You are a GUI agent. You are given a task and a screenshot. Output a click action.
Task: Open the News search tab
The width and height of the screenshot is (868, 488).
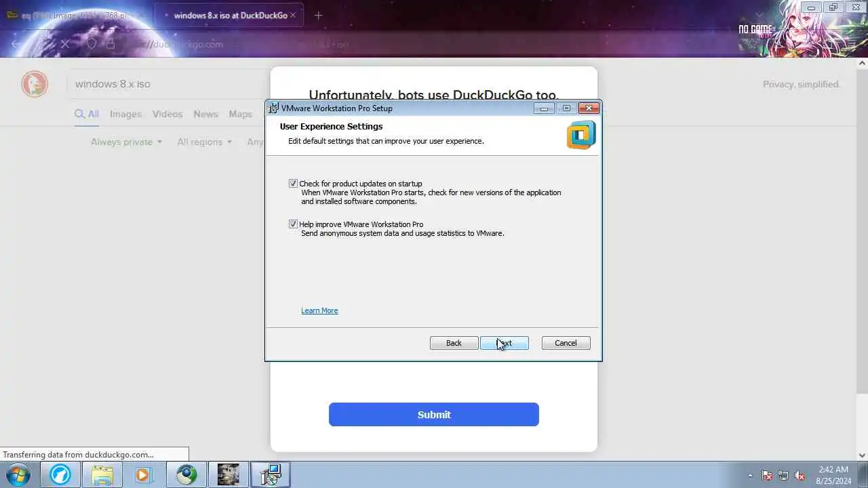tap(205, 114)
